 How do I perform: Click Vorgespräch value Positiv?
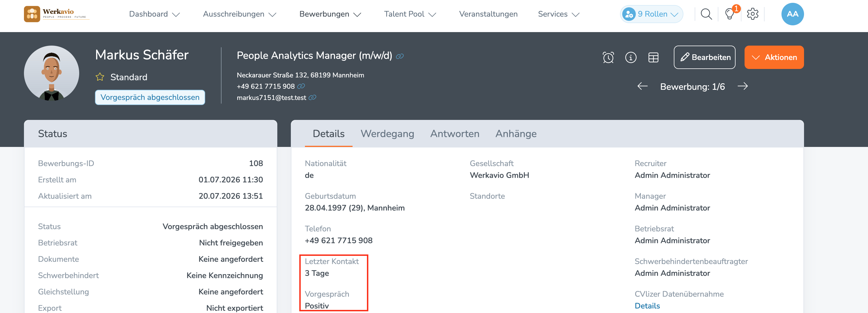coord(317,306)
